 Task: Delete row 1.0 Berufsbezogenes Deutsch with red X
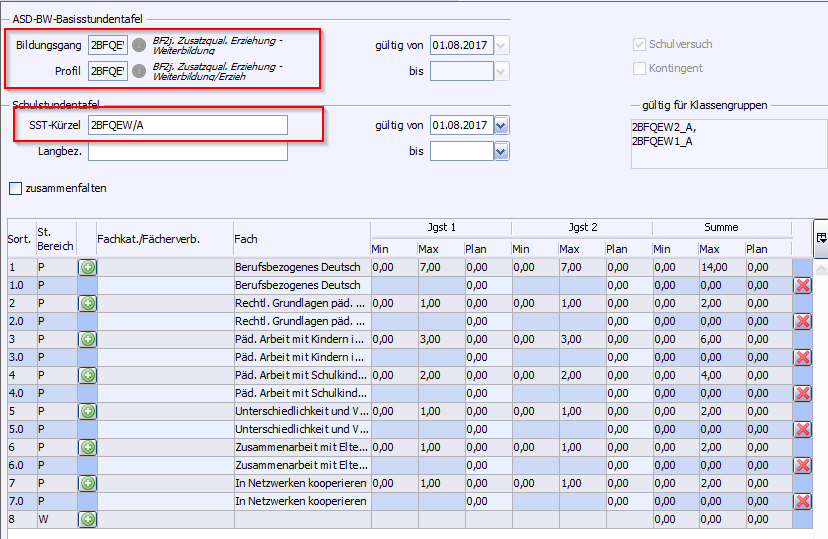802,285
